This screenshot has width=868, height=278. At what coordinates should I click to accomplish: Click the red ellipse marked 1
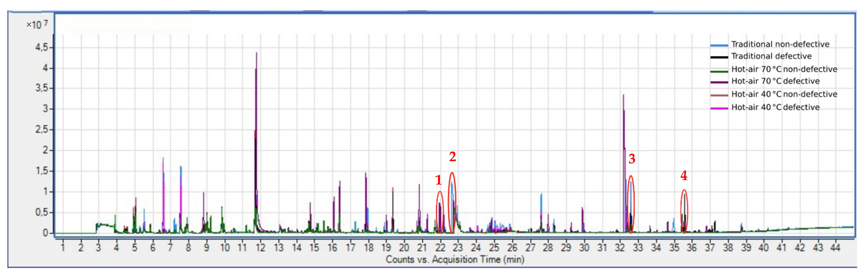click(x=440, y=212)
